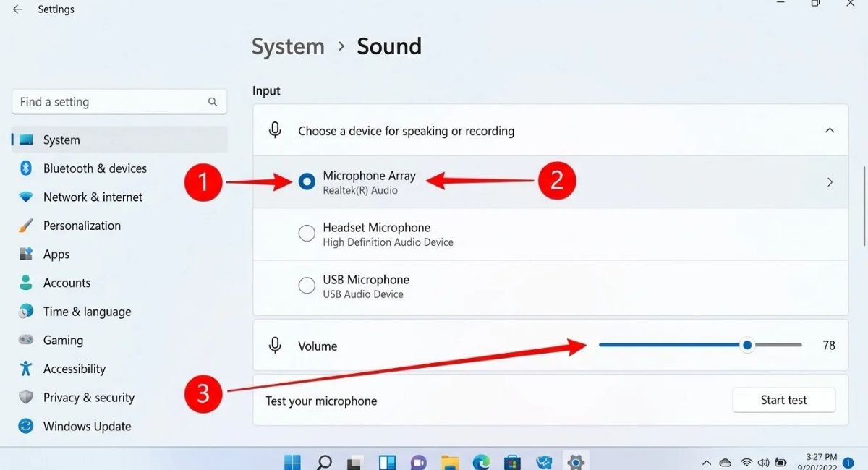Screen dimensions: 868x470
Task: Click OneDrive cloud tray icon
Action: click(726, 462)
